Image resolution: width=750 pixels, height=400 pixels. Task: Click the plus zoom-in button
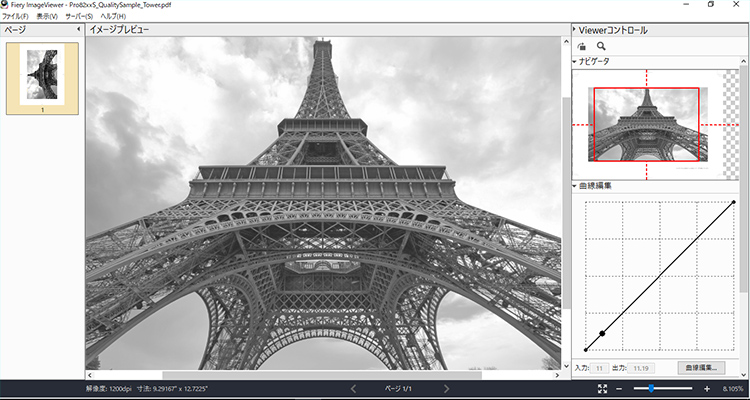[x=707, y=388]
